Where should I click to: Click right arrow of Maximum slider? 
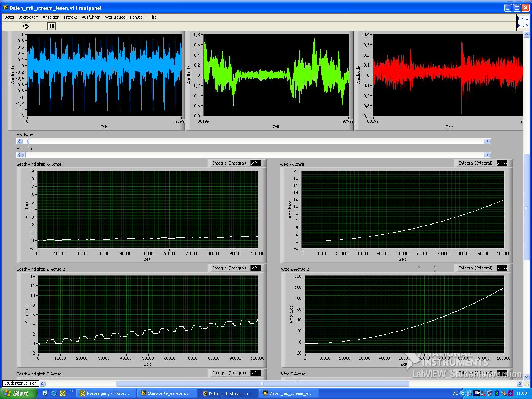(487, 141)
